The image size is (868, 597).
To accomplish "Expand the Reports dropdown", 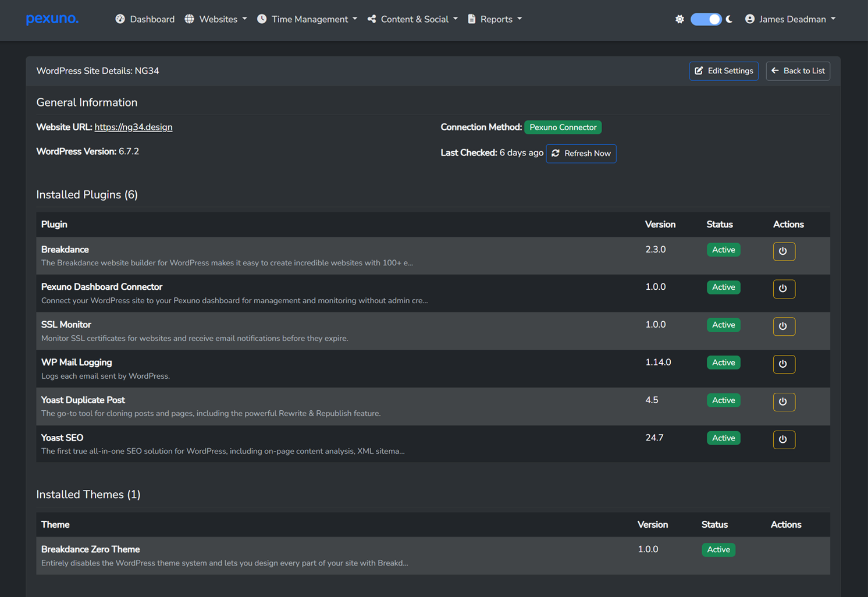I will [495, 19].
